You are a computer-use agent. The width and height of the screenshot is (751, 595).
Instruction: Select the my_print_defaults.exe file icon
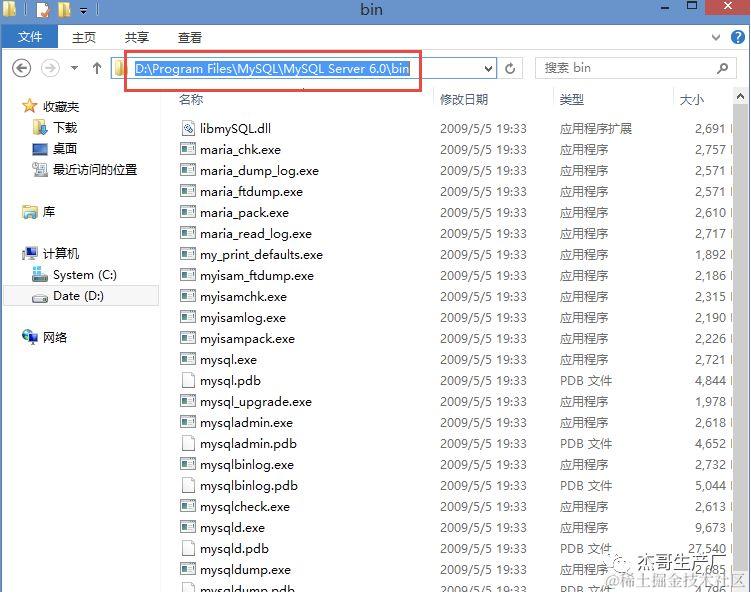coord(188,254)
